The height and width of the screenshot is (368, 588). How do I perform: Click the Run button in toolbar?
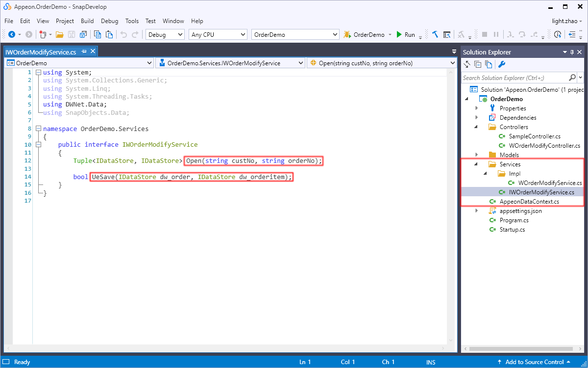click(x=406, y=35)
